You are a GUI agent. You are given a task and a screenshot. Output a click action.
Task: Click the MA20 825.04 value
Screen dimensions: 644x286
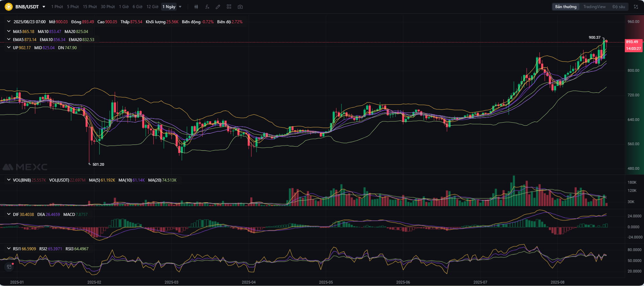click(x=76, y=32)
